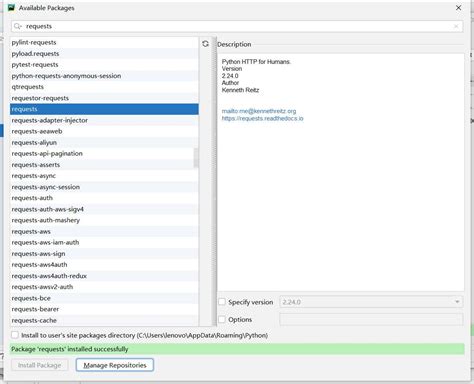Select requests-asserts package
This screenshot has width=474, height=384.
click(x=104, y=165)
